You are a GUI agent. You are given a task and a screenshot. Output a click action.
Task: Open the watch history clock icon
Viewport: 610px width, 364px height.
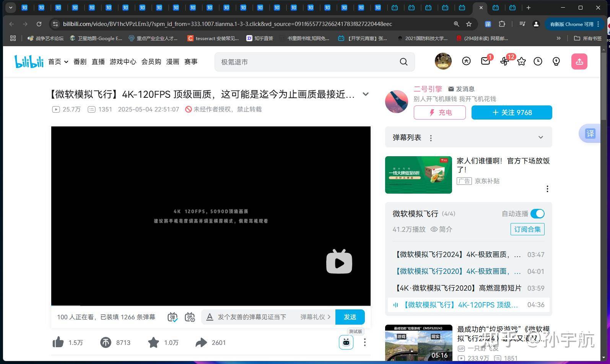coord(538,61)
